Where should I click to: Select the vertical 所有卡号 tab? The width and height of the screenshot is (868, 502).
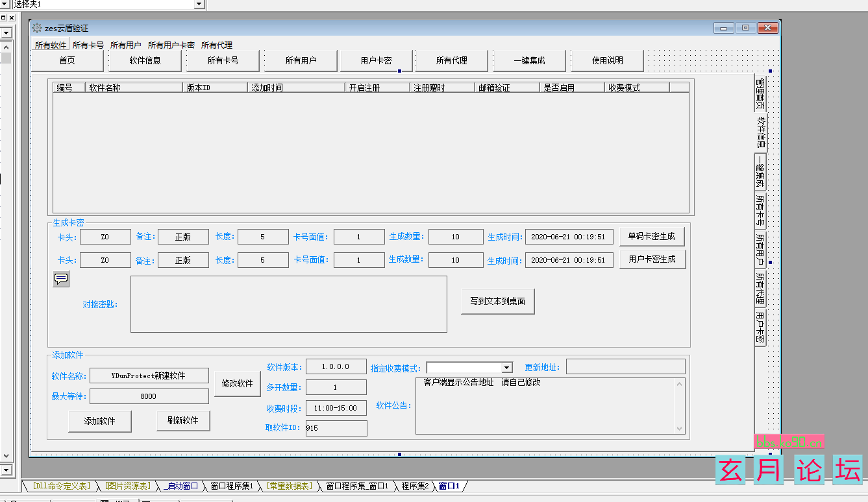click(x=760, y=210)
